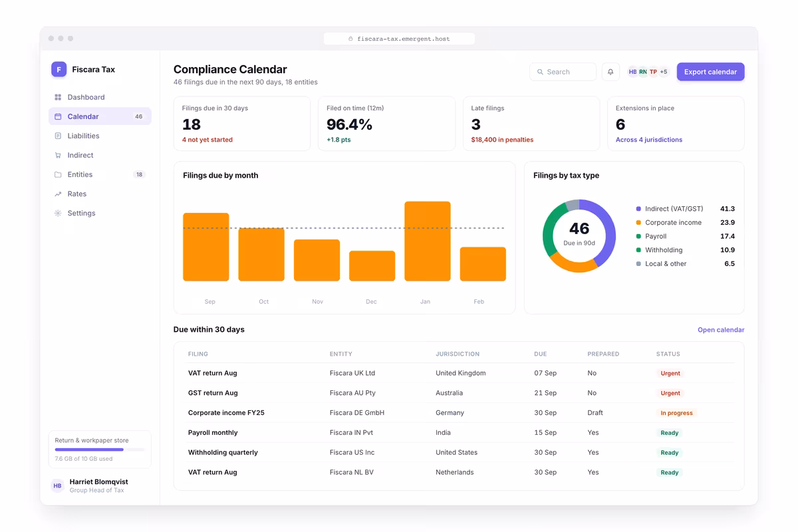This screenshot has height=532, width=798.
Task: Open the Filings due in 30 days card
Action: 242,124
